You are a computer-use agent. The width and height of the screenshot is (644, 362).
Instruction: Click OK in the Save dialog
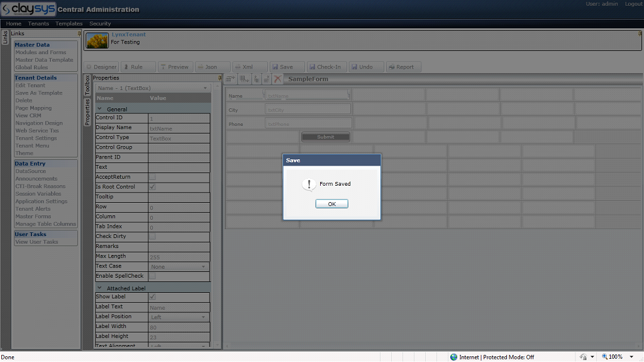pos(331,203)
